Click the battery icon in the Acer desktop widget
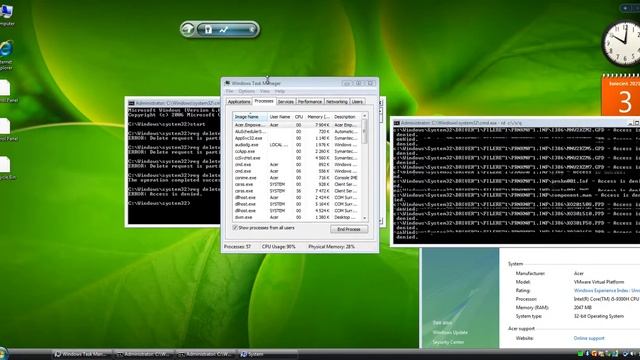The width and height of the screenshot is (640, 360). tap(208, 29)
